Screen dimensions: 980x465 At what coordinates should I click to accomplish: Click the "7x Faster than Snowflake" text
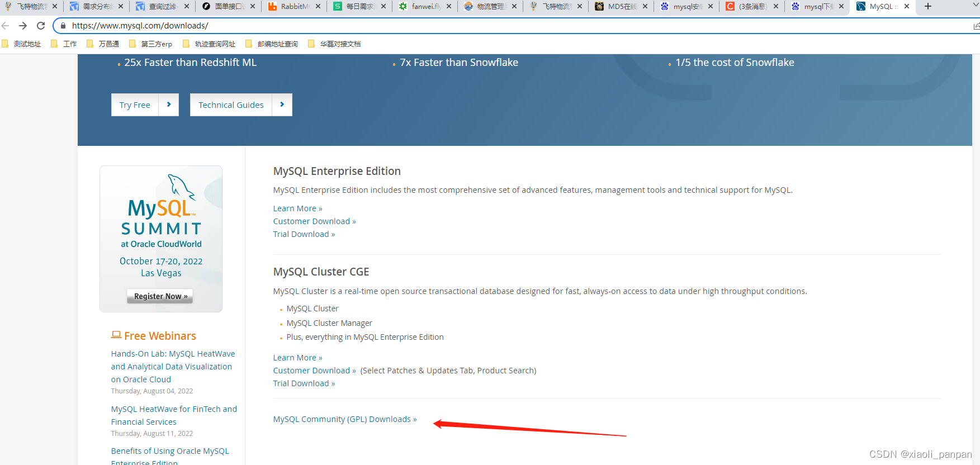(459, 63)
